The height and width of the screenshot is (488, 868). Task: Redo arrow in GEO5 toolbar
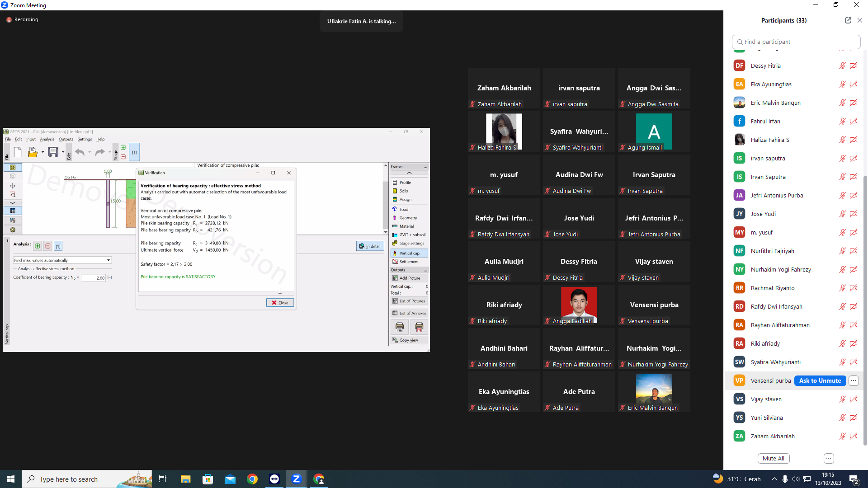[99, 152]
